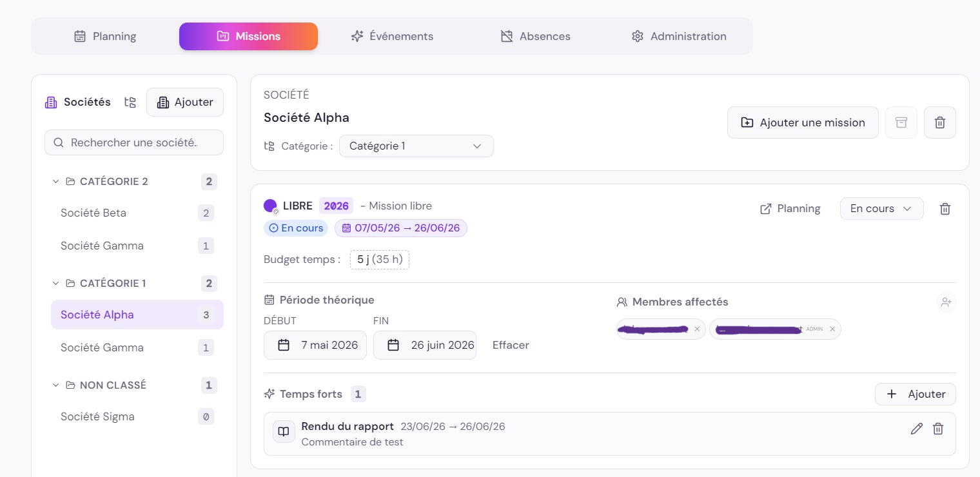Collapse the NON CLASSÉ group chevron
The width and height of the screenshot is (980, 477).
[55, 385]
